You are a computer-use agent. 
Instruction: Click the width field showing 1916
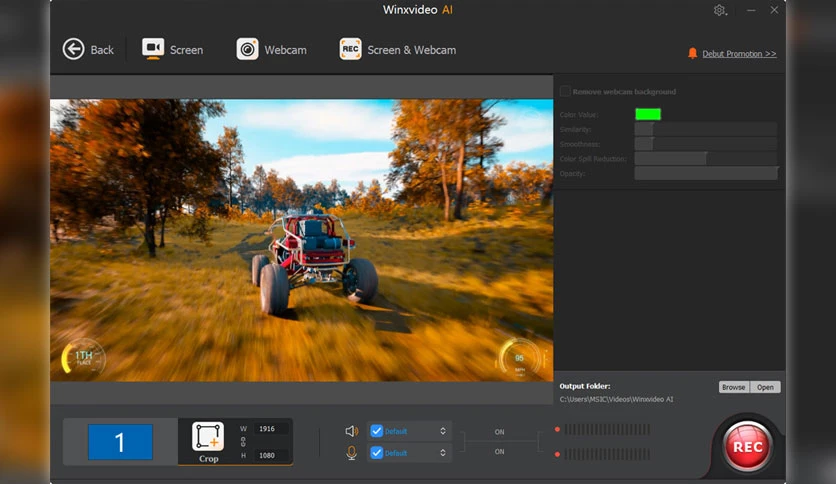271,429
